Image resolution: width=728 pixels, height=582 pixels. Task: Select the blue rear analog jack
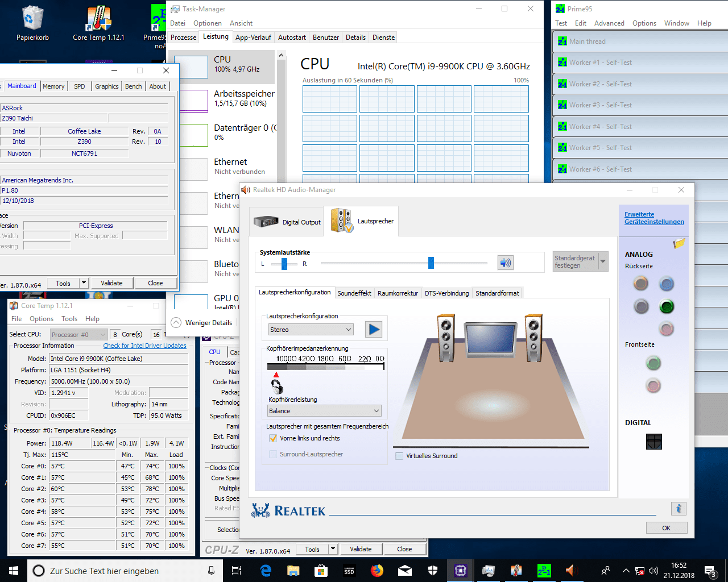(x=667, y=283)
